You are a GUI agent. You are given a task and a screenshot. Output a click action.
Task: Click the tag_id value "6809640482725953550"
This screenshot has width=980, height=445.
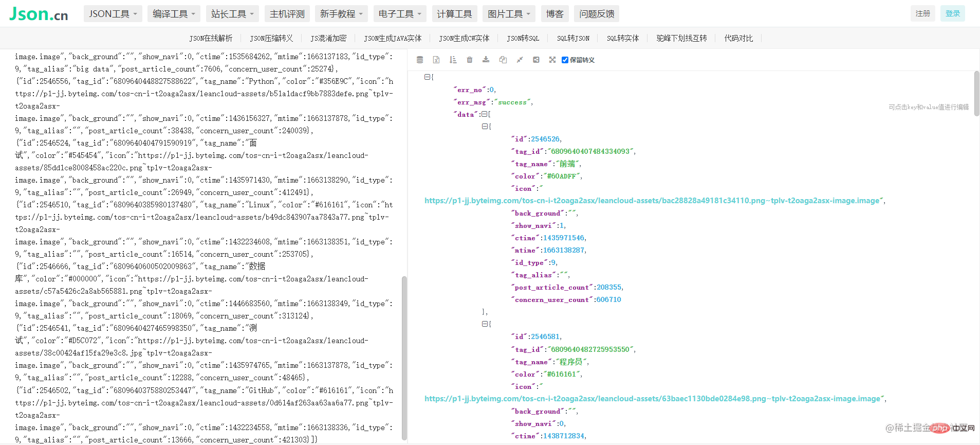point(590,350)
